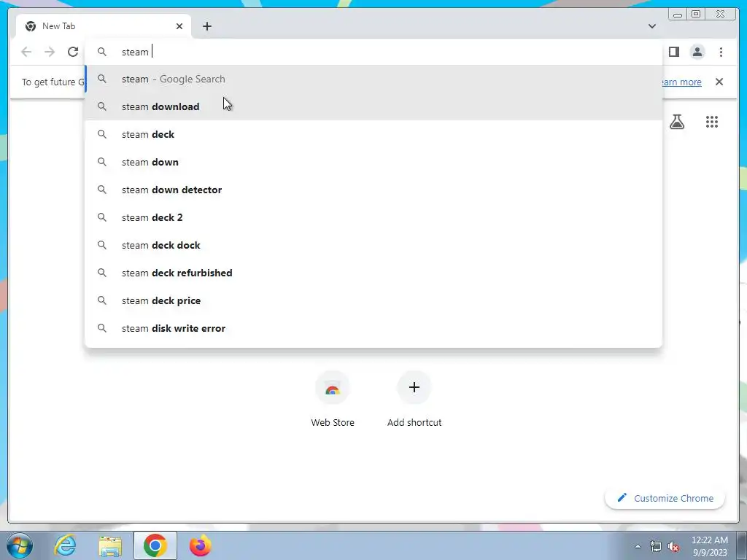Dismiss the info bar notification

click(x=719, y=82)
